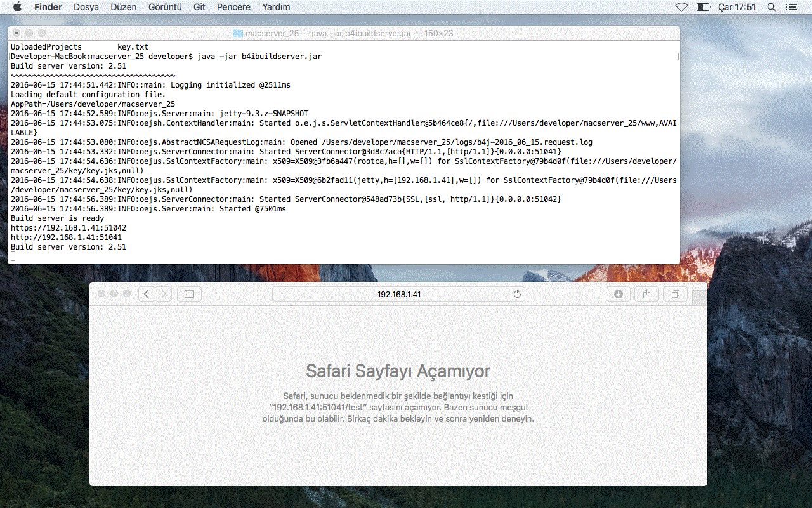Viewport: 812px width, 508px height.
Task: Click the clock showing Çar 17:51
Action: coord(737,7)
